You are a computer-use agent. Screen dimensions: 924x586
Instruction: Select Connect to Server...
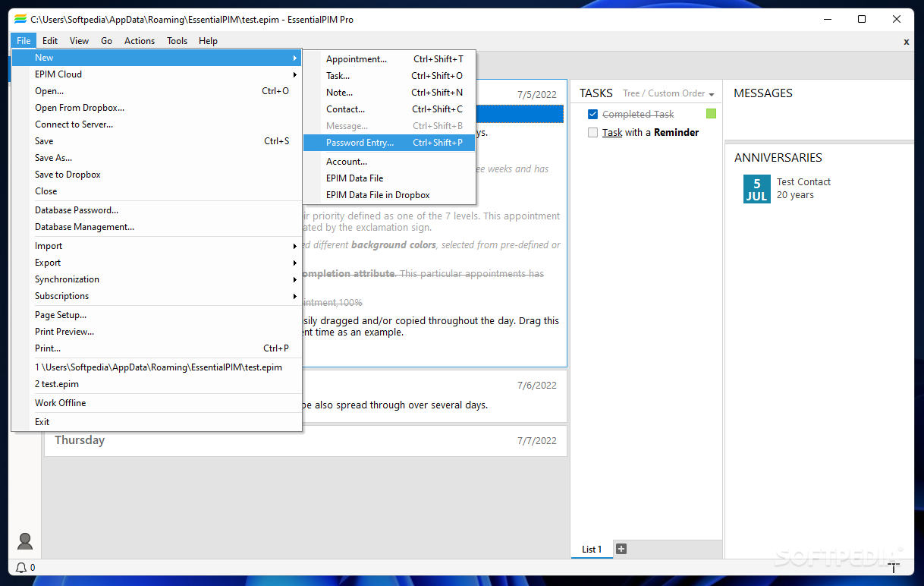[x=157, y=124]
